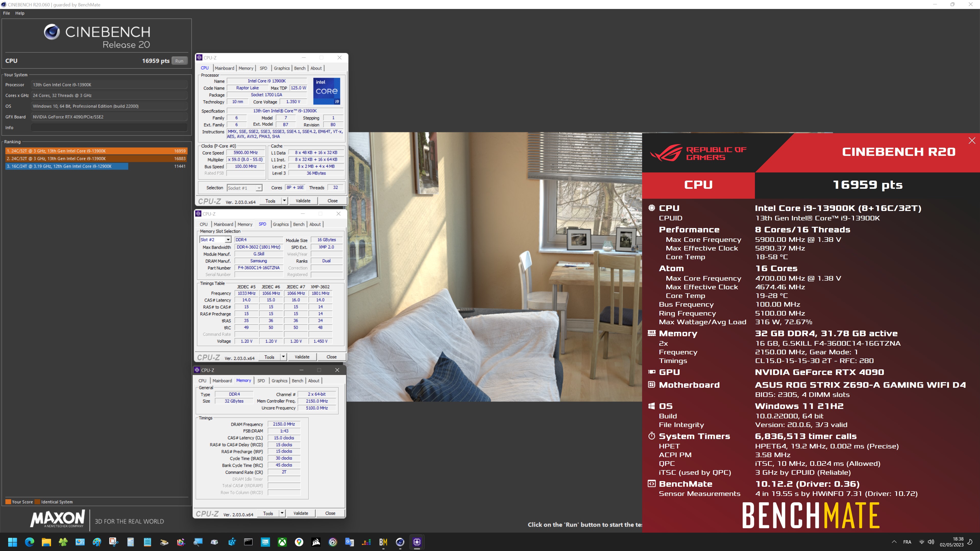Switch to Mainboard tab in CPU-tab CPU-Z window
Screen dimensions: 980x551
pyautogui.click(x=225, y=68)
